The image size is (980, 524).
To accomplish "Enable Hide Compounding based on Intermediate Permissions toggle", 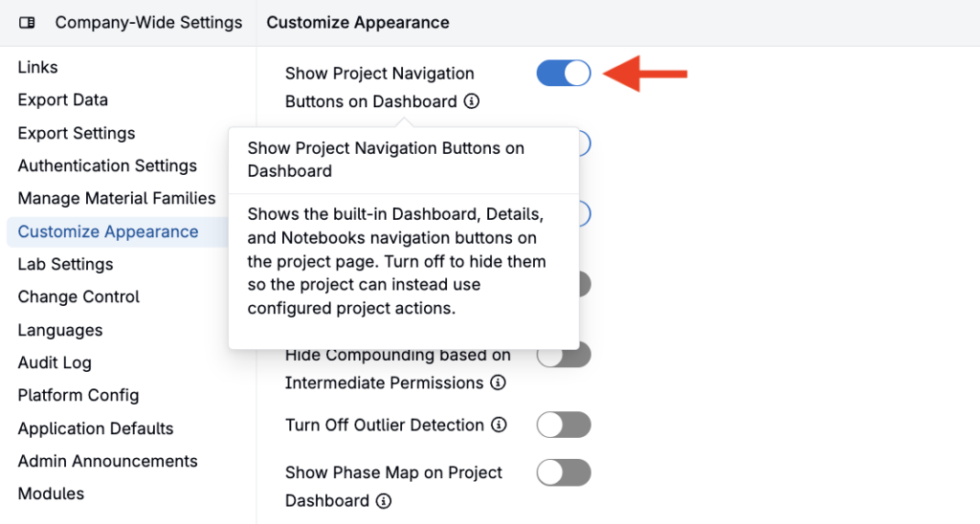I will pyautogui.click(x=563, y=355).
